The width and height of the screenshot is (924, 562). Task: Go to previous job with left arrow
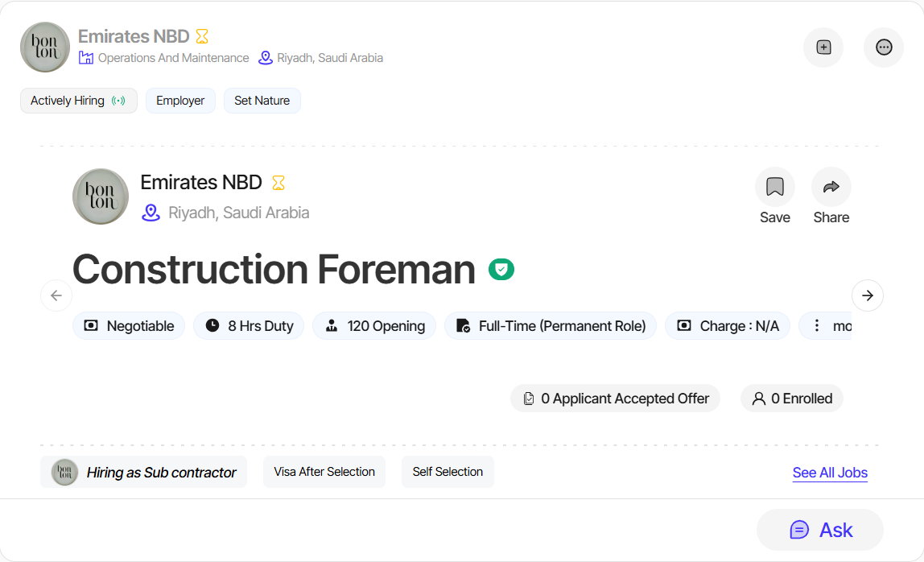pyautogui.click(x=56, y=295)
